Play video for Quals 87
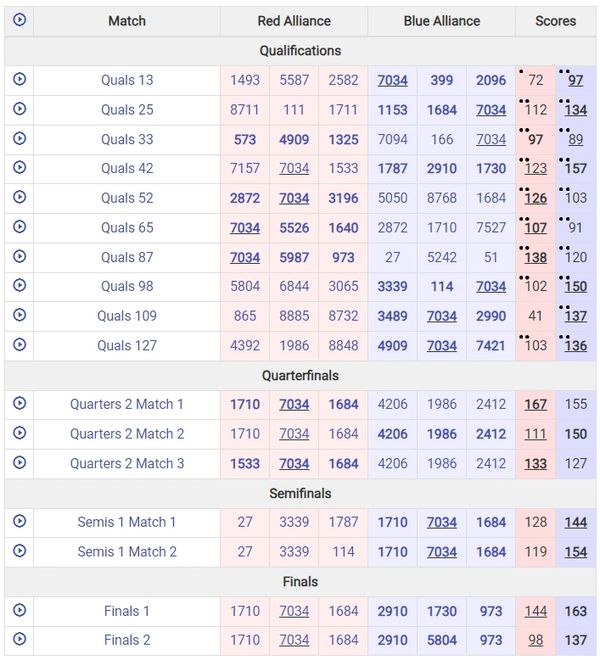This screenshot has height=660, width=600. click(x=19, y=257)
